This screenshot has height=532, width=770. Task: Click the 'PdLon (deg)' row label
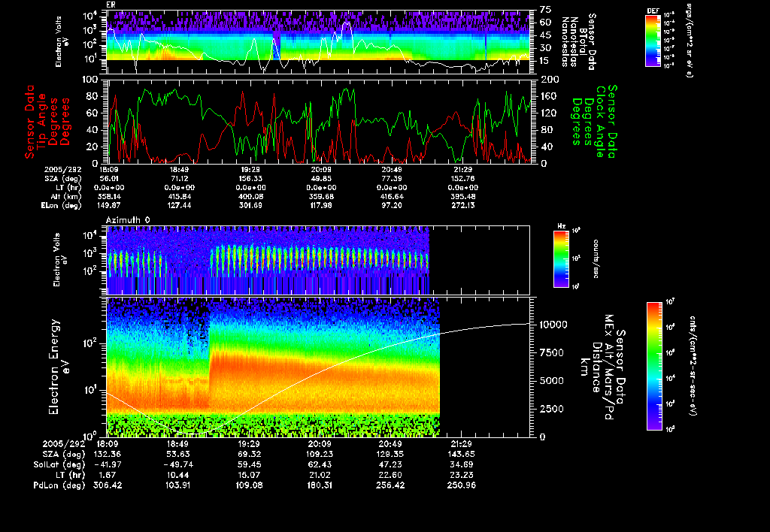pyautogui.click(x=59, y=485)
